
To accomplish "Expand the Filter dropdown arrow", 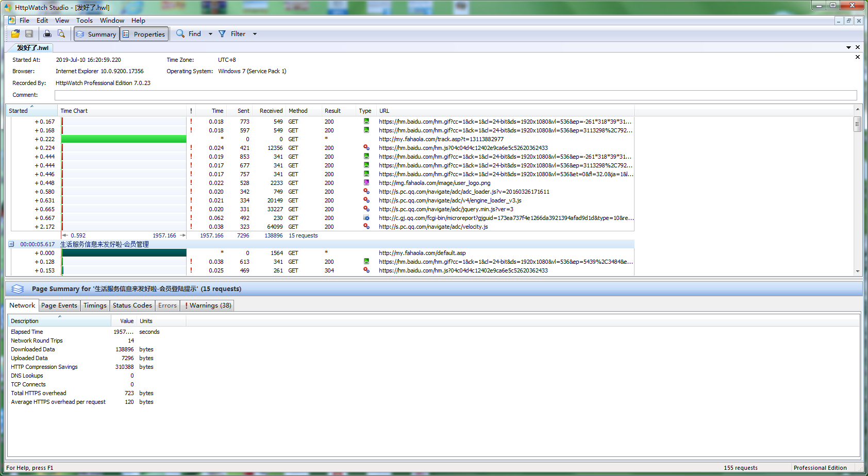I will 255,34.
